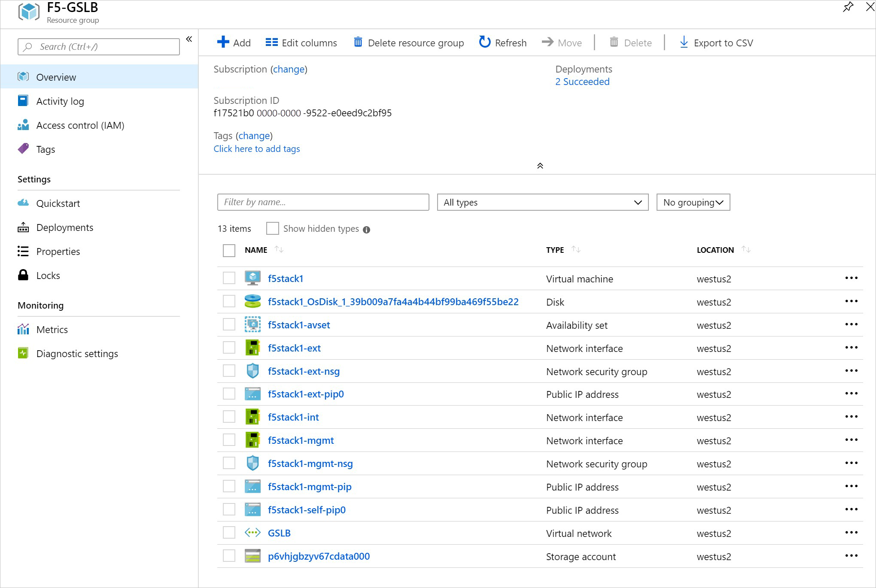Screen dimensions: 876x588
Task: Click the Public IP address icon f5stack1-ext-pip0
Action: click(253, 394)
